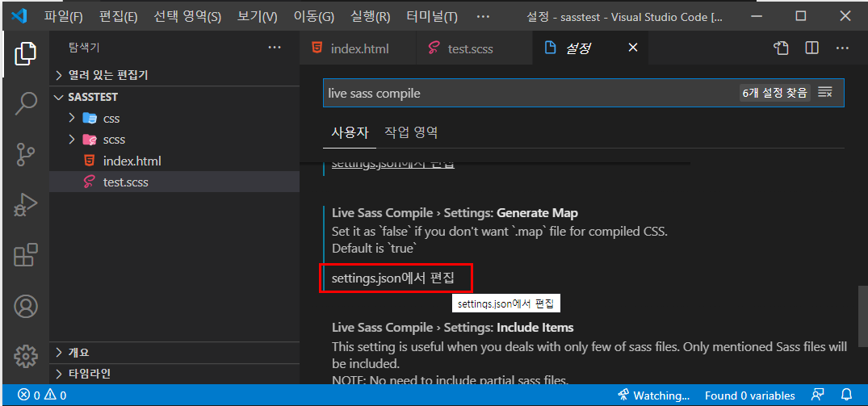
Task: Click the 6개 설정 찾음 result count
Action: (x=775, y=93)
